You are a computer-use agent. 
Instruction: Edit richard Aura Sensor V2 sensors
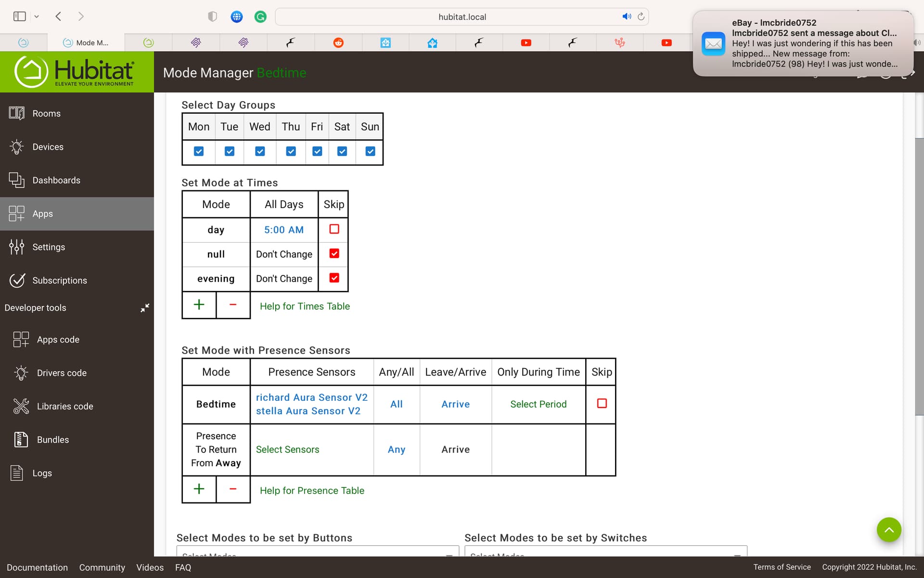click(311, 397)
